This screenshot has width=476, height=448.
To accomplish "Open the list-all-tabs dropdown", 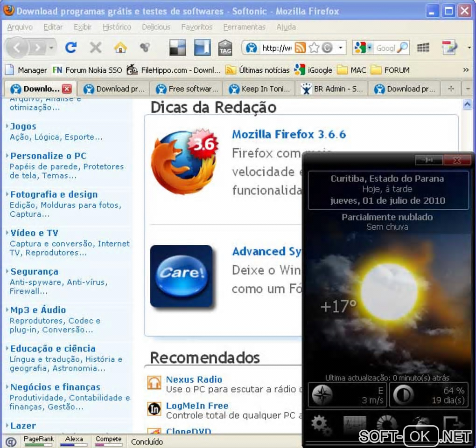I will point(468,89).
